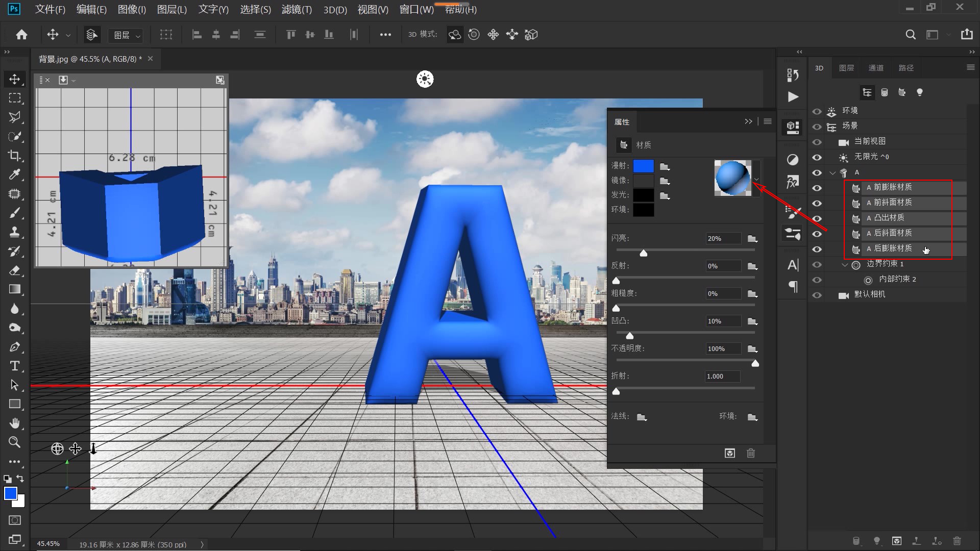Toggle visibility of 环境 layer

pyautogui.click(x=817, y=111)
